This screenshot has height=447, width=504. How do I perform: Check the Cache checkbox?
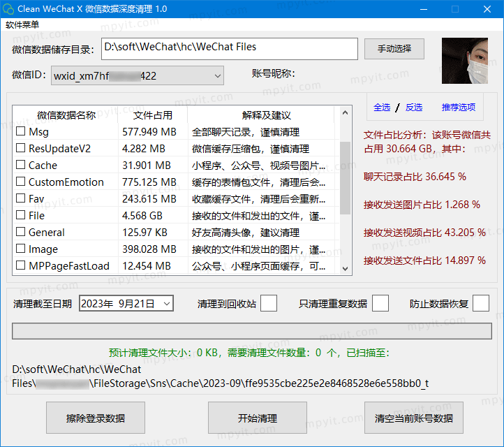[20, 165]
